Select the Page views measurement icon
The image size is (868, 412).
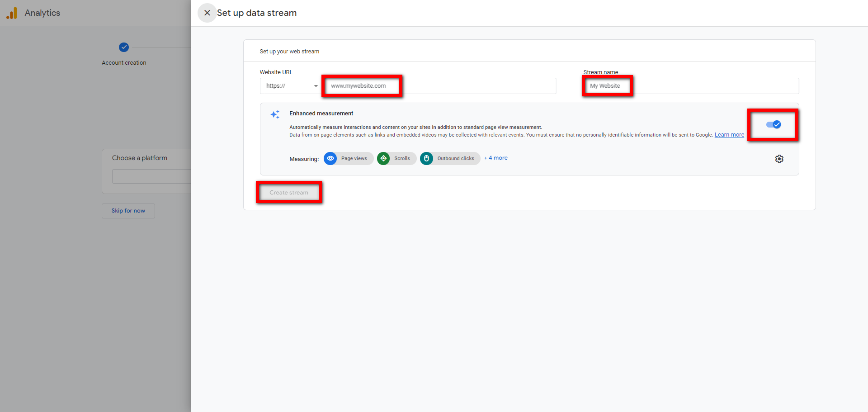click(330, 158)
